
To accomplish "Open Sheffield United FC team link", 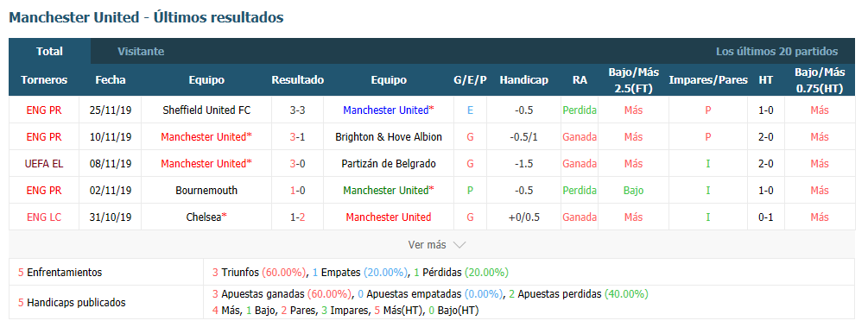I will click(x=206, y=110).
